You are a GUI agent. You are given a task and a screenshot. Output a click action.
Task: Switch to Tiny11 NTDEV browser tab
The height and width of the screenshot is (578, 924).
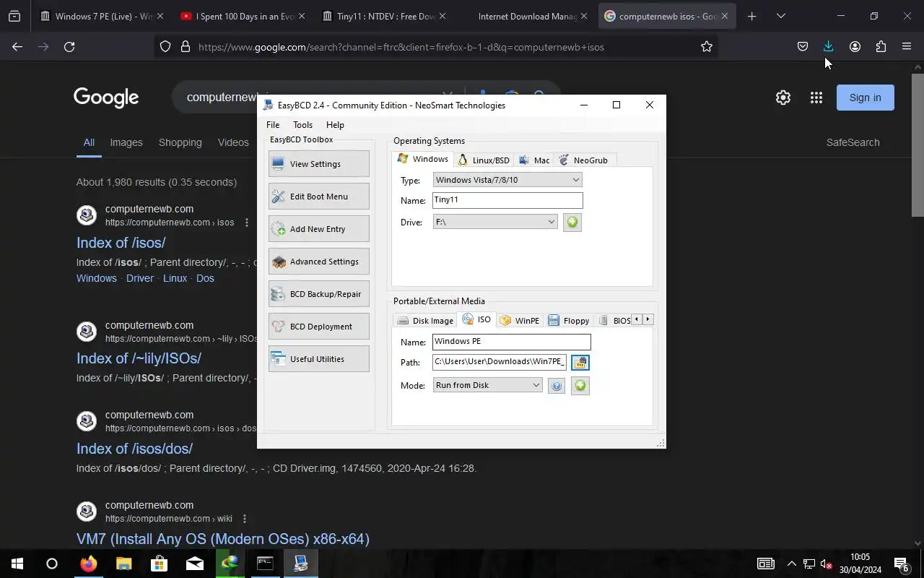click(384, 16)
